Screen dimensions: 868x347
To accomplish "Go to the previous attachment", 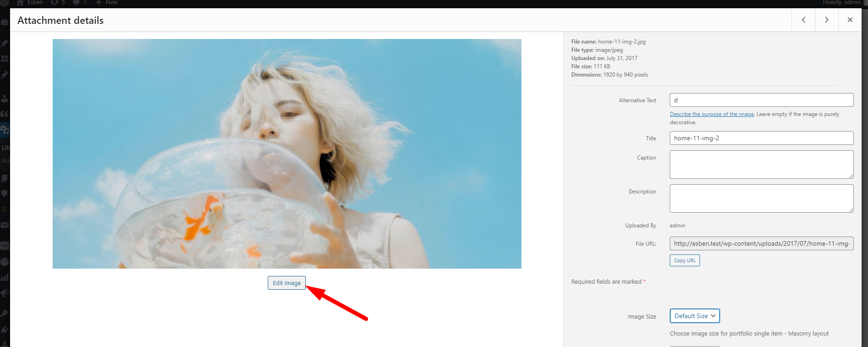I will [x=803, y=20].
